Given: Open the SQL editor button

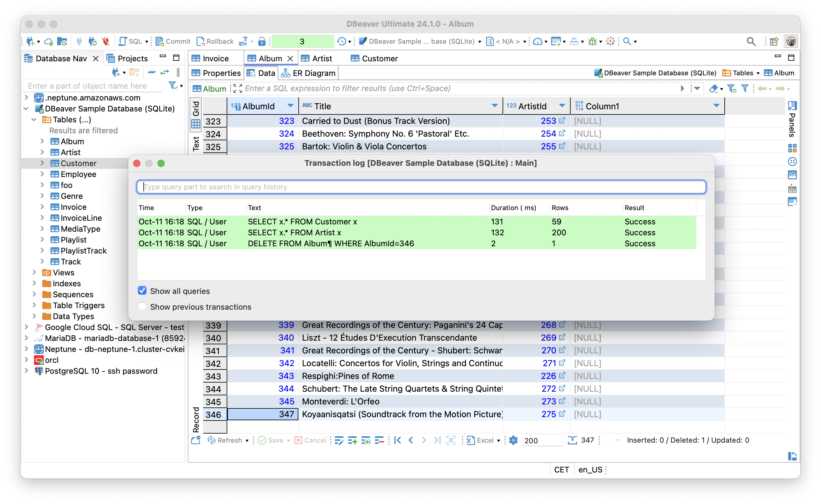Looking at the screenshot, I should tap(130, 41).
